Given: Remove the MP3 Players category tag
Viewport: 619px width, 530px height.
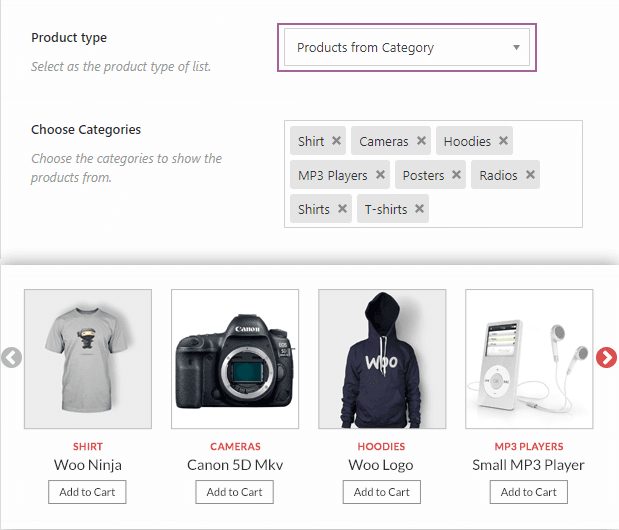Looking at the screenshot, I should pos(380,174).
